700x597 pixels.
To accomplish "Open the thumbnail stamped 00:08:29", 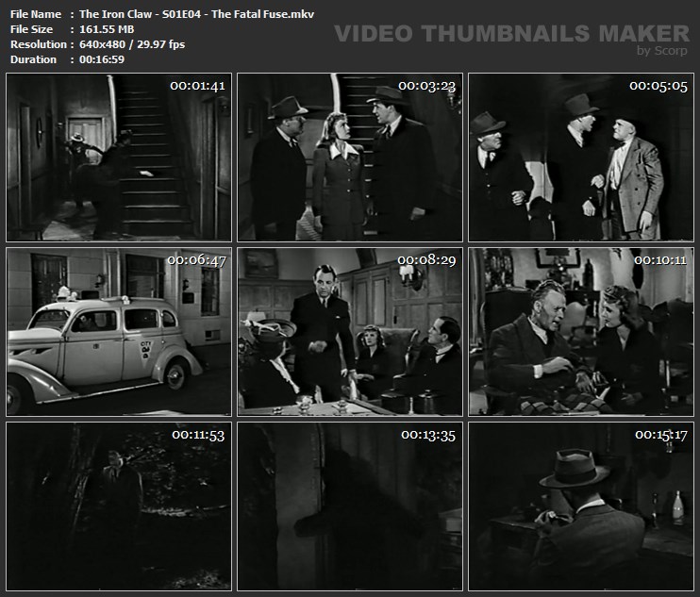I will tap(350, 332).
